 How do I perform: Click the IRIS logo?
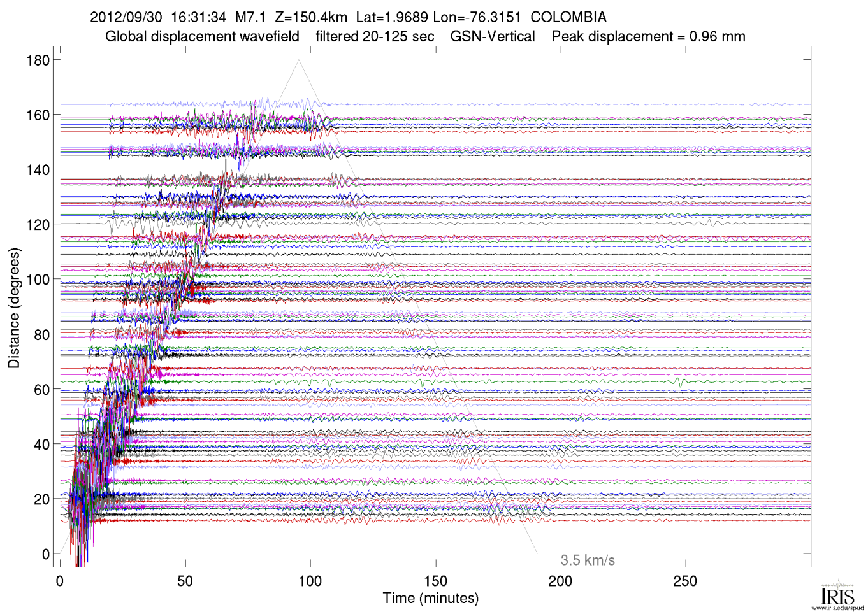point(837,594)
